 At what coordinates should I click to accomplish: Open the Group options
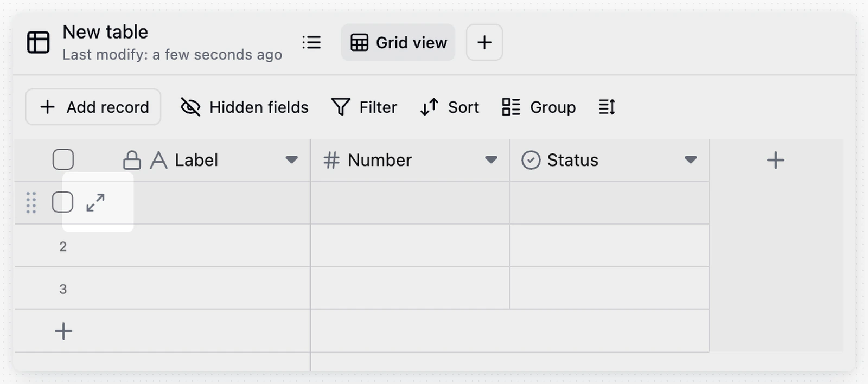click(538, 107)
